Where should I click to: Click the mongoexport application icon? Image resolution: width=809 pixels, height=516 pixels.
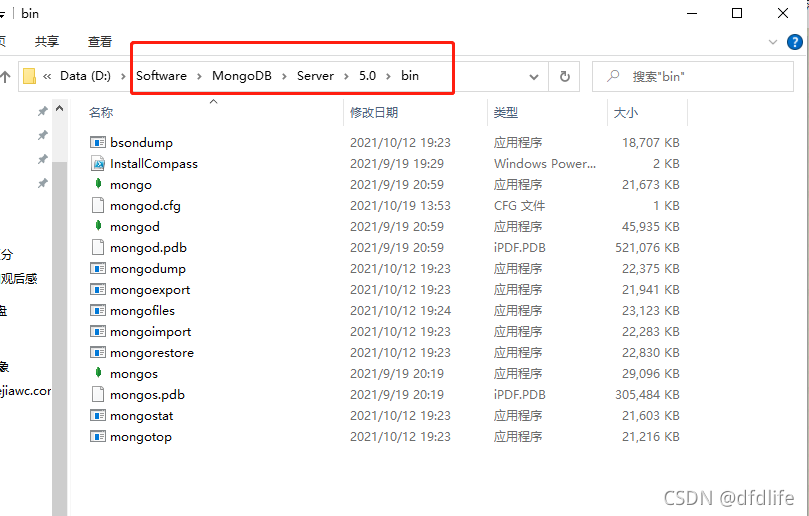98,289
